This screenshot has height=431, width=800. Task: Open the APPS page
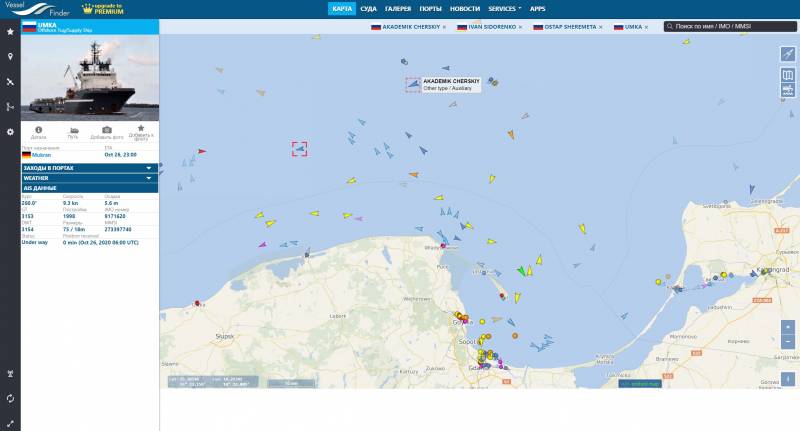(x=537, y=9)
